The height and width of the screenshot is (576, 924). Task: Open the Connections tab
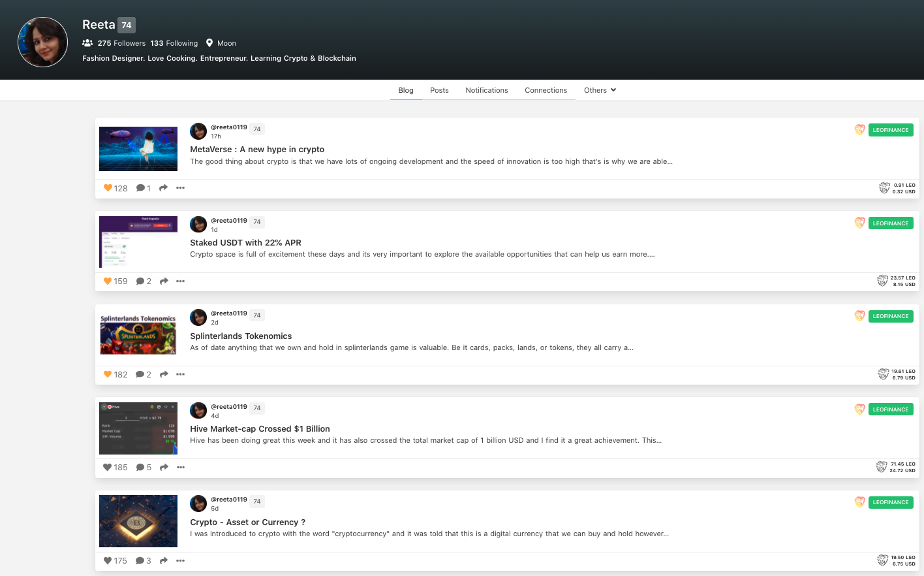(x=546, y=90)
